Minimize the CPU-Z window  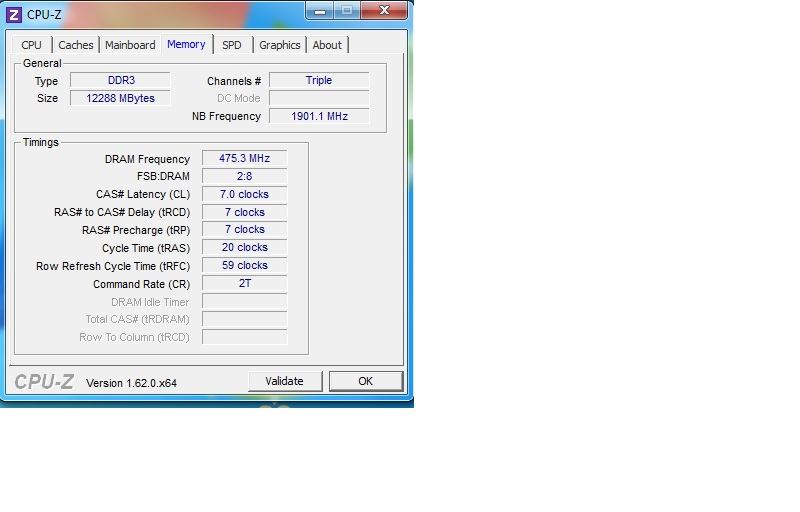click(x=320, y=11)
